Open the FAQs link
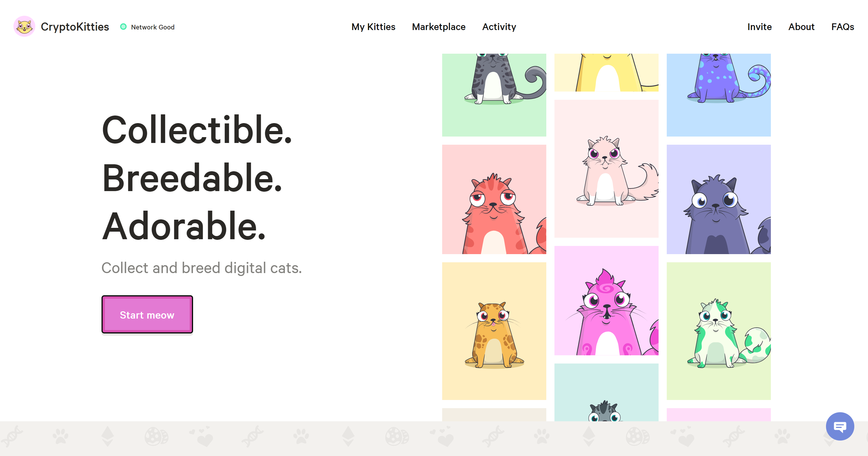 click(843, 27)
